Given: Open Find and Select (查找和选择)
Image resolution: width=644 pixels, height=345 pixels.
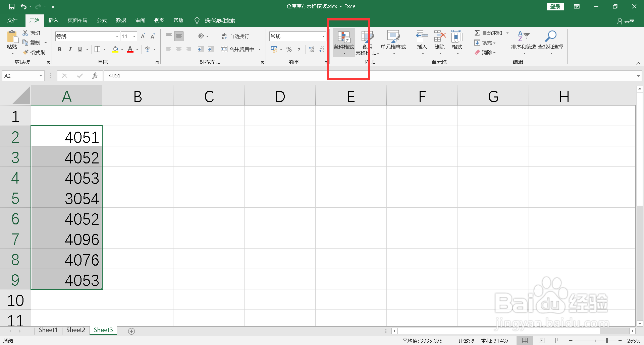Looking at the screenshot, I should 551,43.
